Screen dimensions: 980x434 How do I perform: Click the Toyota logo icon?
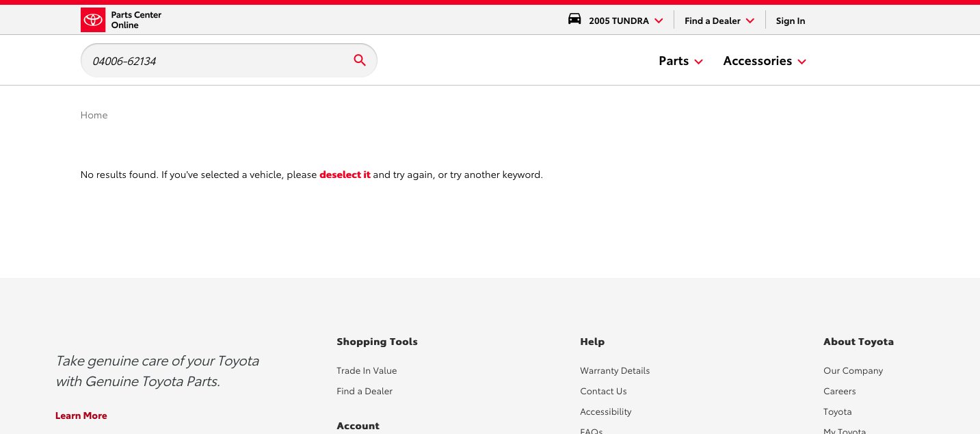(x=92, y=21)
